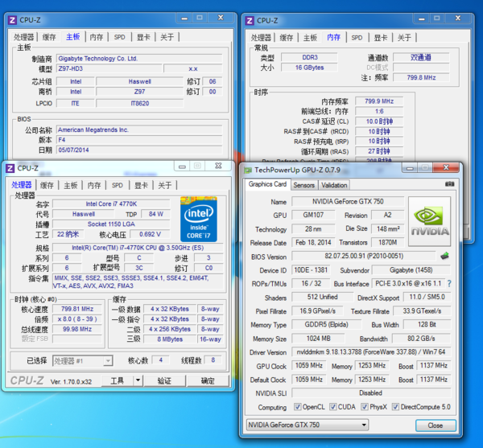The width and height of the screenshot is (483, 448).
Task: Toggle the CUDA checkbox
Action: coord(332,407)
